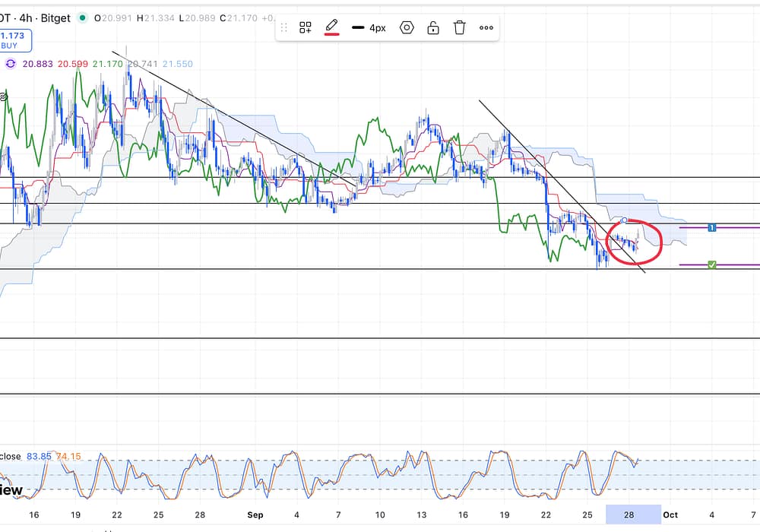Click the BUY price button
760x532 pixels.
pyautogui.click(x=14, y=40)
